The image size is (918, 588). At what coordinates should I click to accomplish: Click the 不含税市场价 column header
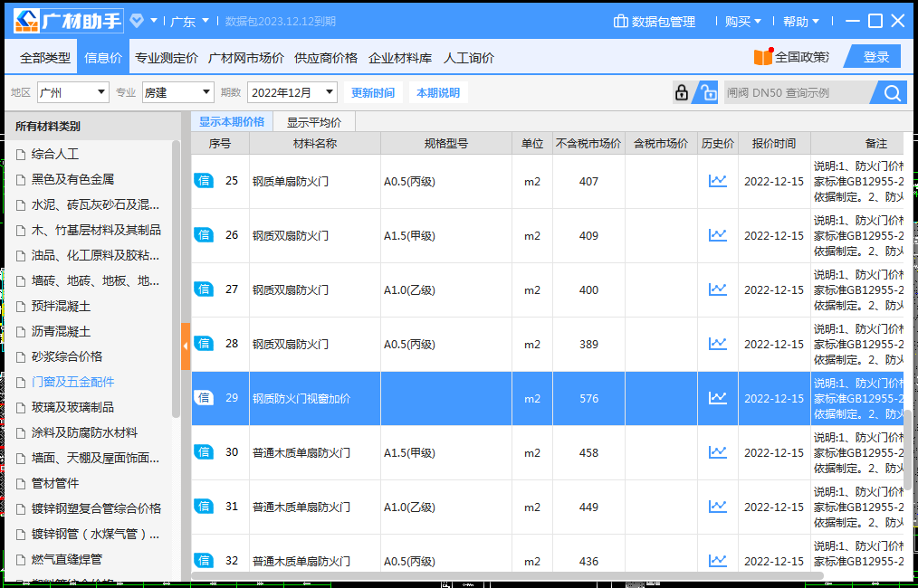pos(588,143)
